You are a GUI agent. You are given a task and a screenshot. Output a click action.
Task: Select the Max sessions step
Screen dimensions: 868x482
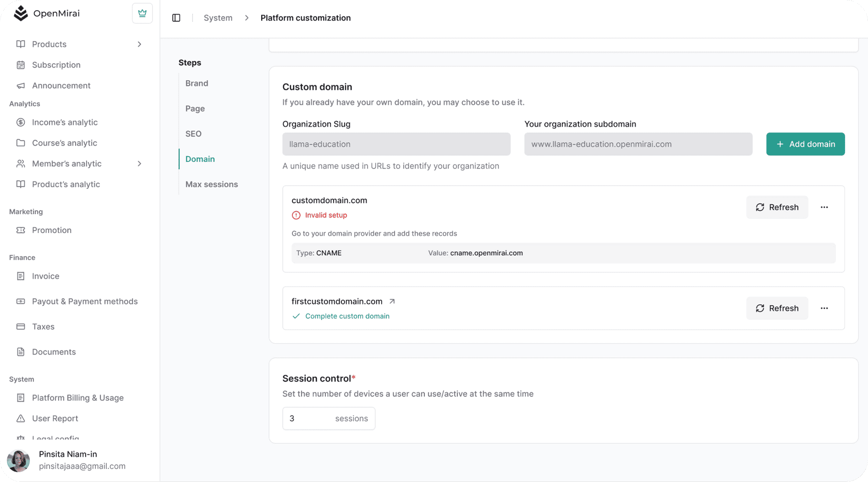[211, 184]
